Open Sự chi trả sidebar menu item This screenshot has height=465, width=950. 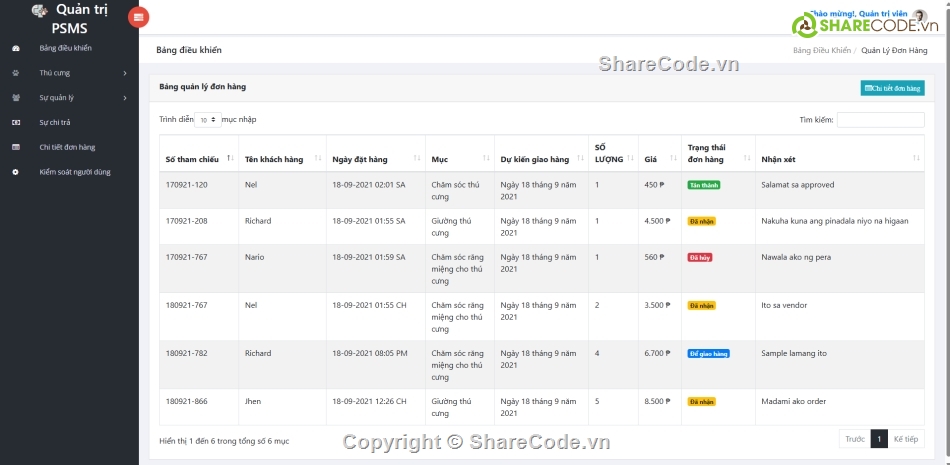pyautogui.click(x=55, y=122)
